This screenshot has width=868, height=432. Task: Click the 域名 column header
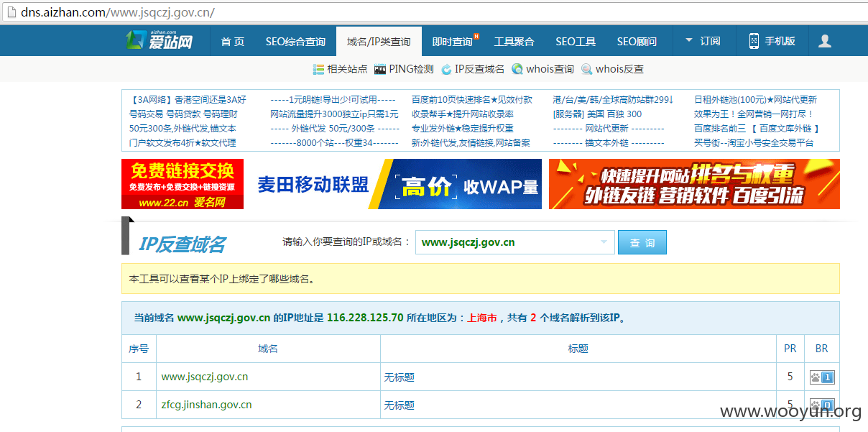point(268,349)
